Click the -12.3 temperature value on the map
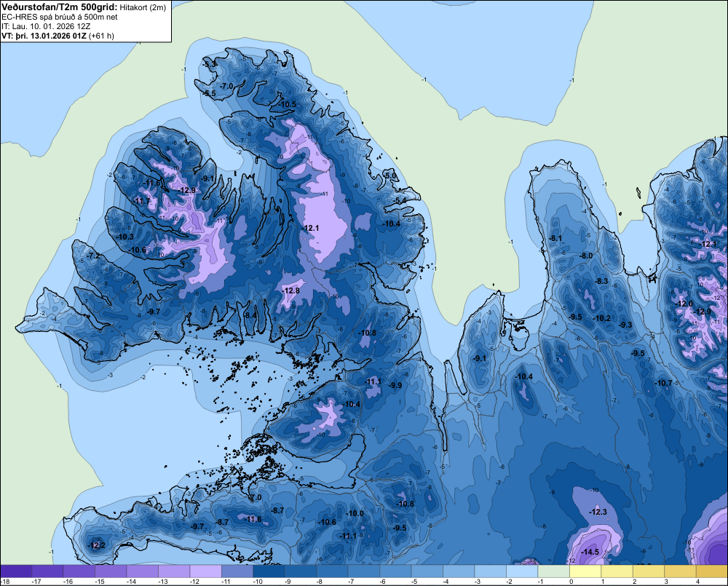 click(598, 512)
